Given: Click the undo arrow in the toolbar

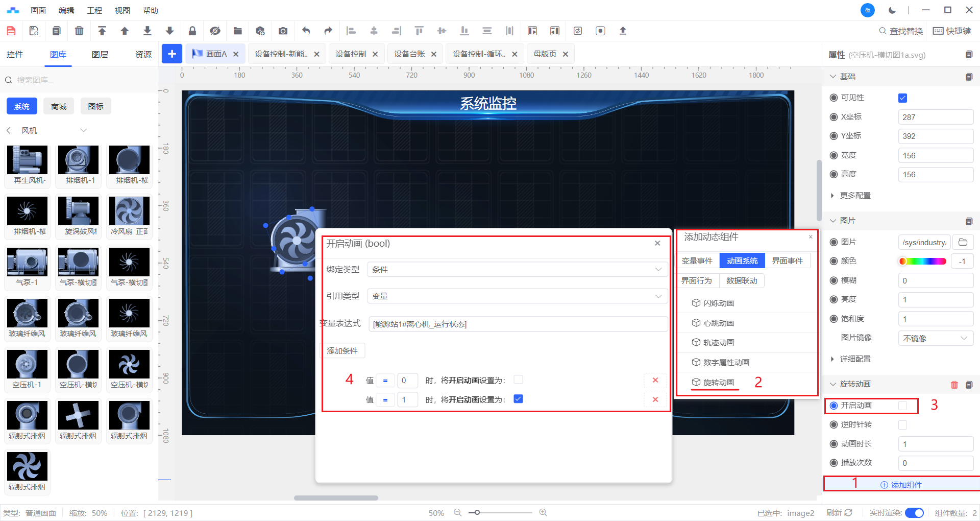Looking at the screenshot, I should (x=306, y=31).
